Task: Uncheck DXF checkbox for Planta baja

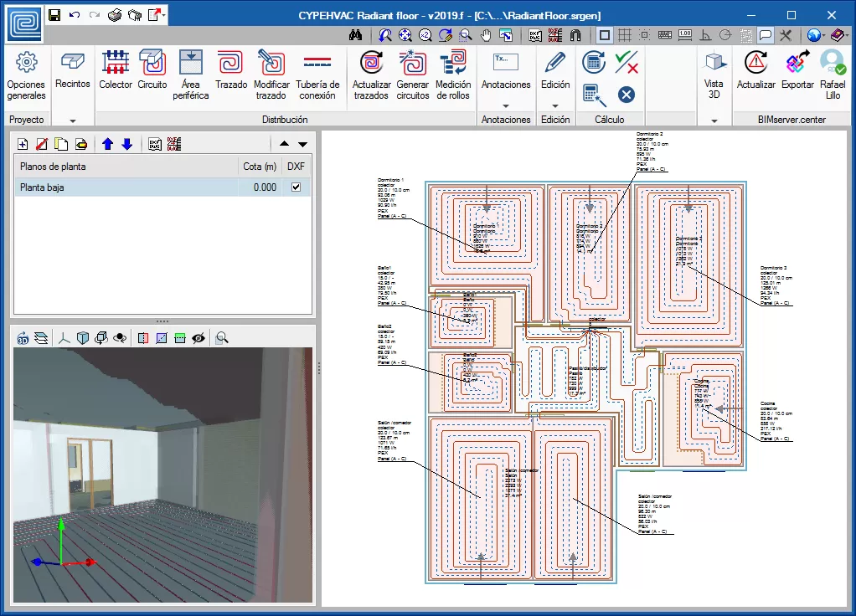Action: (296, 187)
